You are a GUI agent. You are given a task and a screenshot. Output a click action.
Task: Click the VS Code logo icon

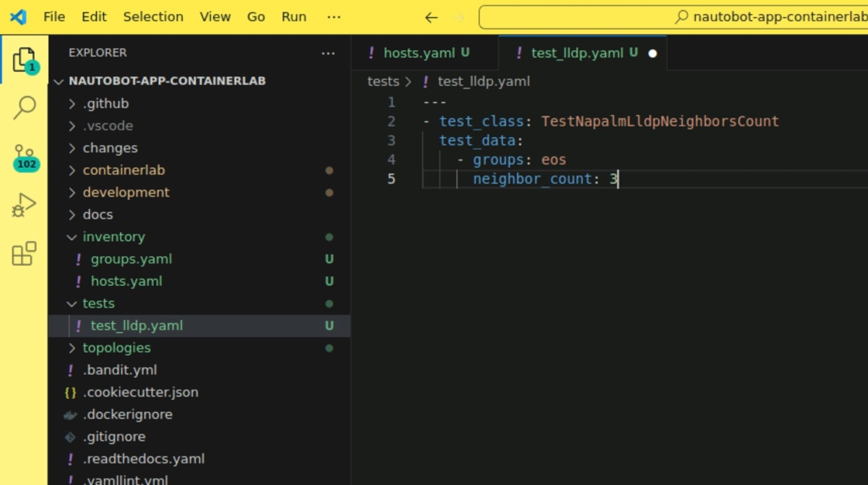coord(18,17)
